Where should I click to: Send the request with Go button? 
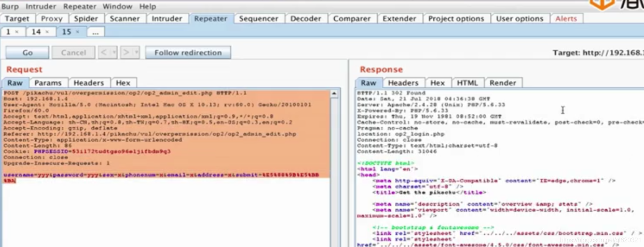27,53
